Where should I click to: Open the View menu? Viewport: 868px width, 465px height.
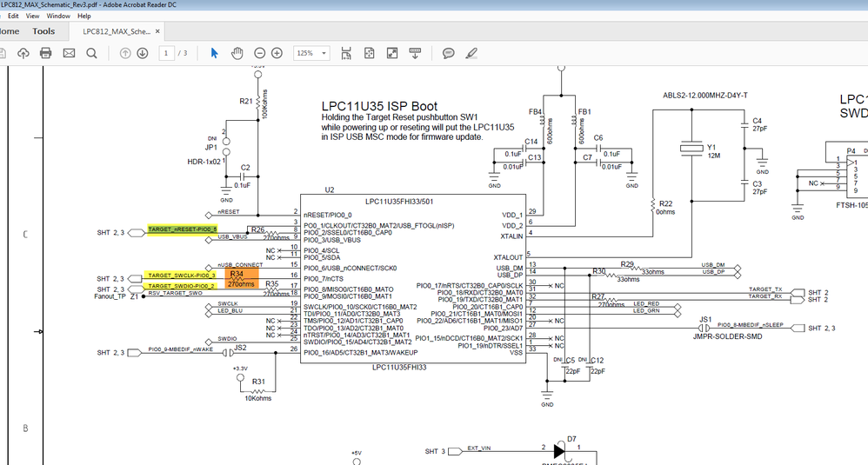[33, 16]
